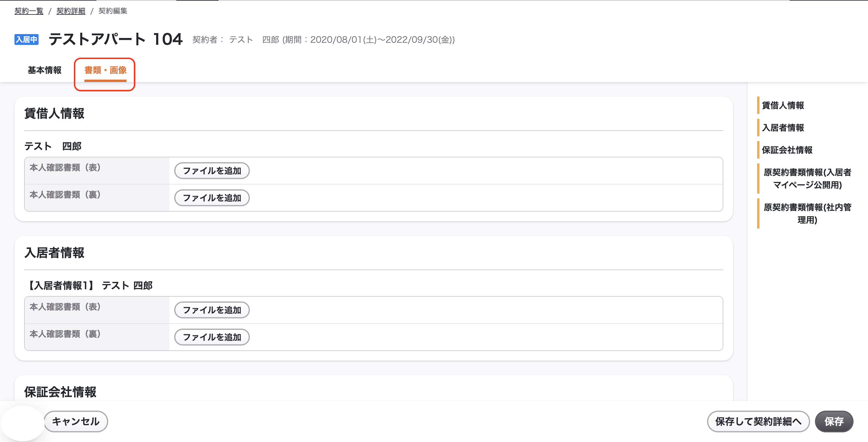Add file for 入居者情報1 本人確認書類（表）

coord(212,310)
